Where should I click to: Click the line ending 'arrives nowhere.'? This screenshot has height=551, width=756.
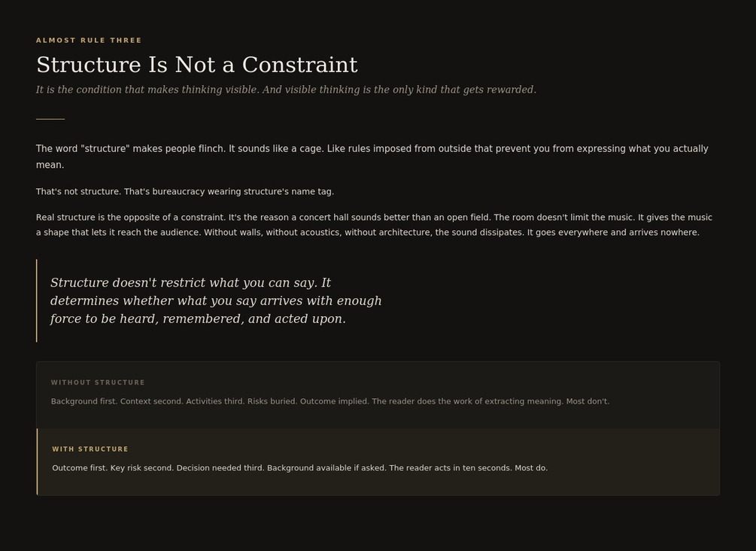tap(367, 233)
